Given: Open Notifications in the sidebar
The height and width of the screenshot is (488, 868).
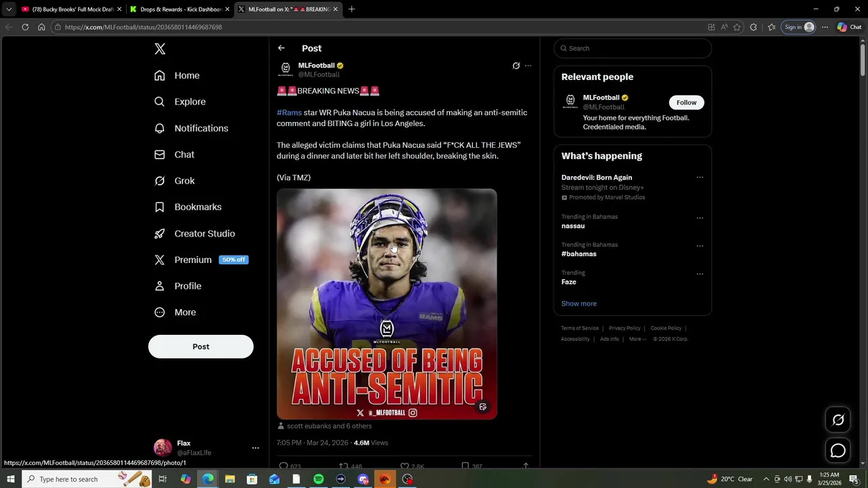Looking at the screenshot, I should point(191,128).
